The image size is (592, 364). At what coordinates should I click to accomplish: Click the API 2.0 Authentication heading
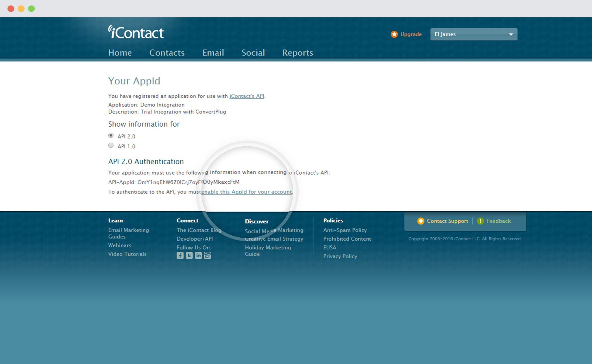point(146,161)
